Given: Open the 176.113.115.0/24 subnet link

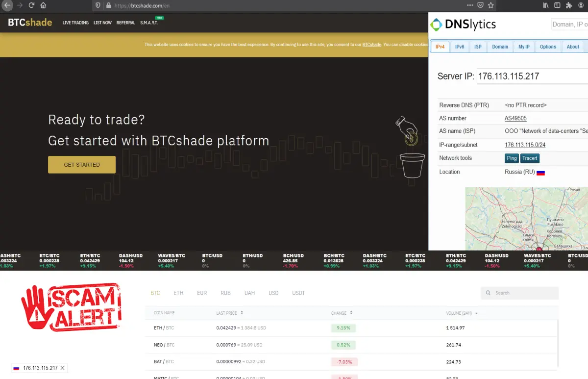Looking at the screenshot, I should 525,145.
